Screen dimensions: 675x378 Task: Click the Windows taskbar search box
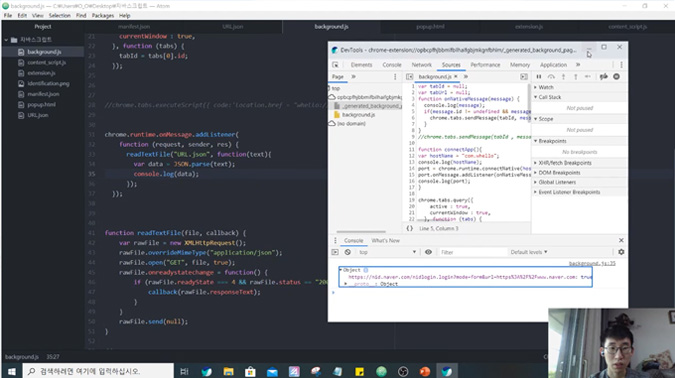pos(98,371)
